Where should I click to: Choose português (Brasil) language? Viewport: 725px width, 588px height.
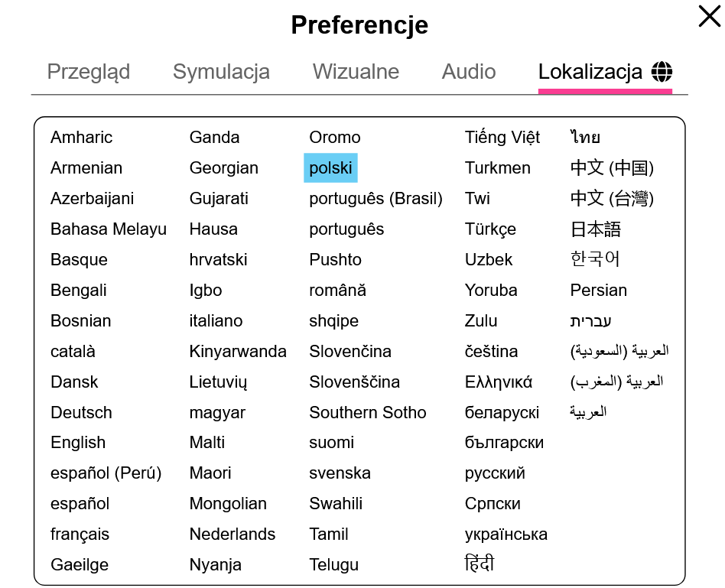click(376, 199)
